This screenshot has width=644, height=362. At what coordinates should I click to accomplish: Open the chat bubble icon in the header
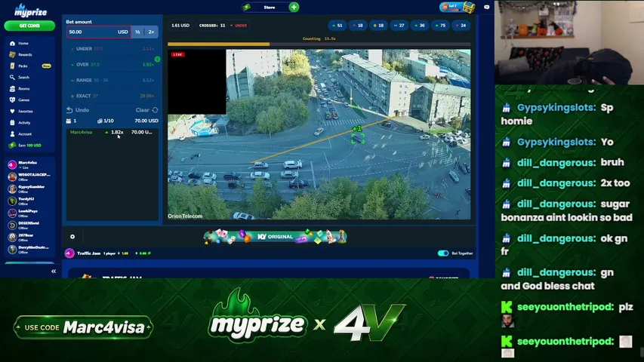click(x=487, y=7)
